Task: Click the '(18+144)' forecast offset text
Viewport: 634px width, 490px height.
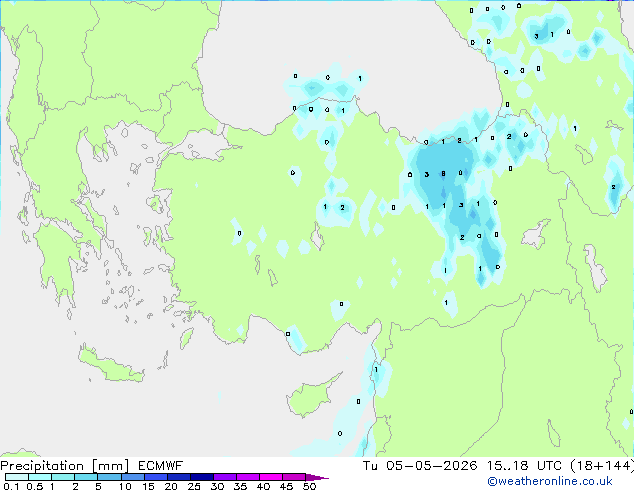Action: [x=602, y=466]
